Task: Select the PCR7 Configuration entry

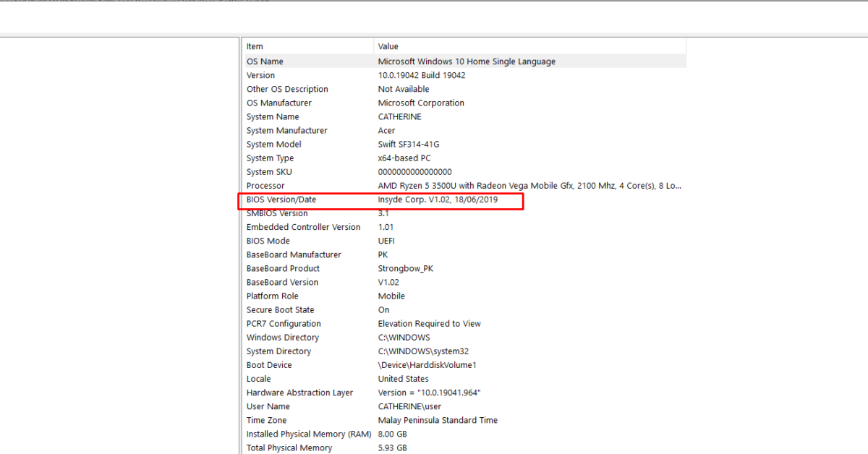Action: click(x=362, y=323)
